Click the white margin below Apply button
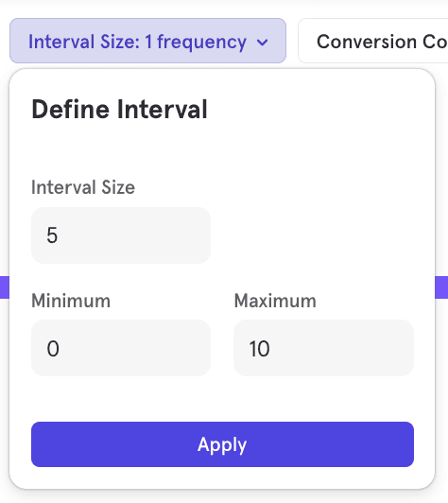The width and height of the screenshot is (448, 503). [x=222, y=478]
